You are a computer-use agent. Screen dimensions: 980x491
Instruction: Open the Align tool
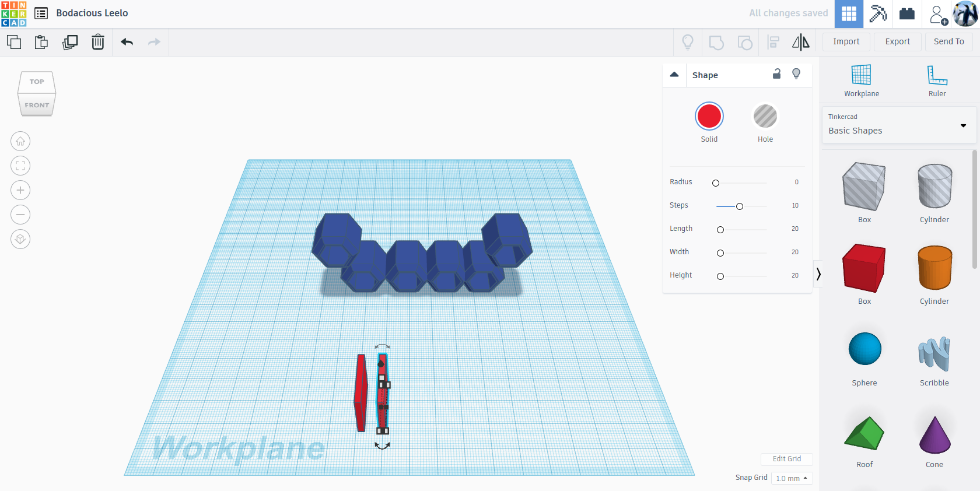773,42
